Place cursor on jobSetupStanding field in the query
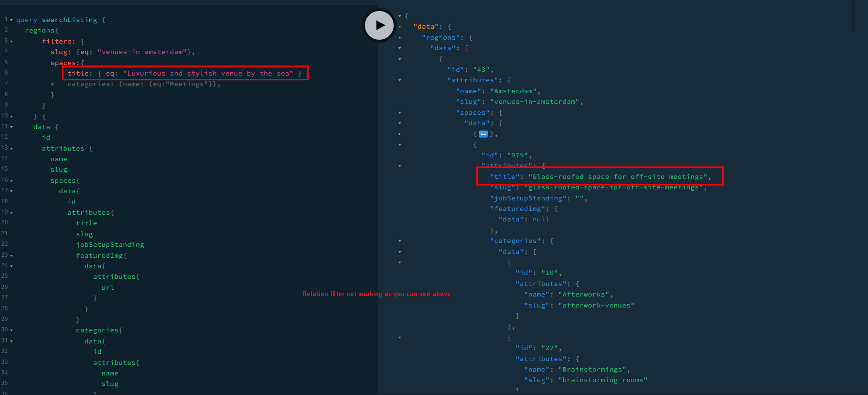 (110, 245)
